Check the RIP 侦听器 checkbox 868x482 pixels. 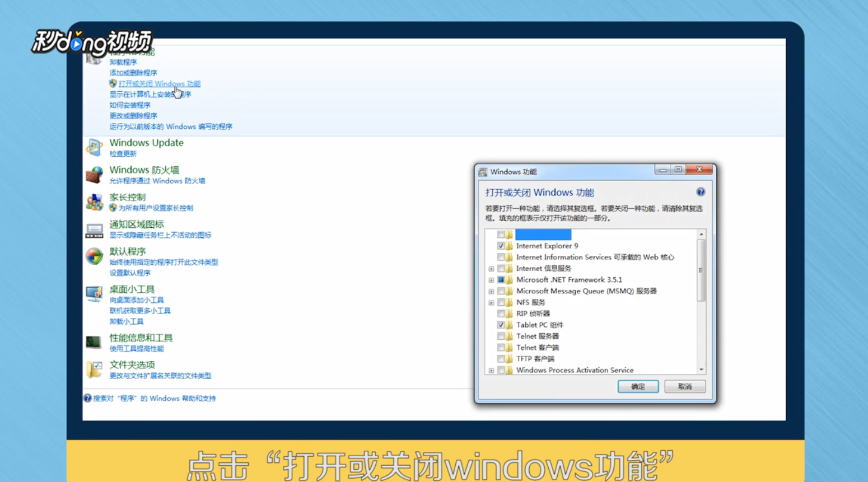click(x=501, y=313)
